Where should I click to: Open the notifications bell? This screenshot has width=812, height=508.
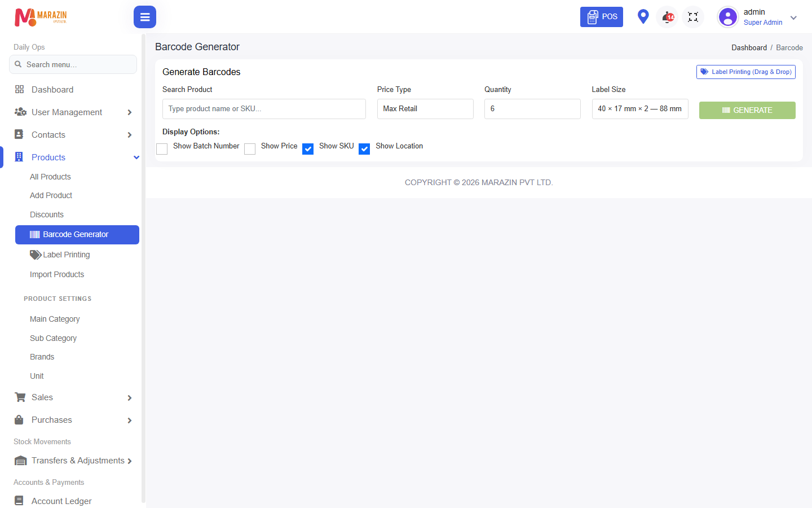[668, 17]
